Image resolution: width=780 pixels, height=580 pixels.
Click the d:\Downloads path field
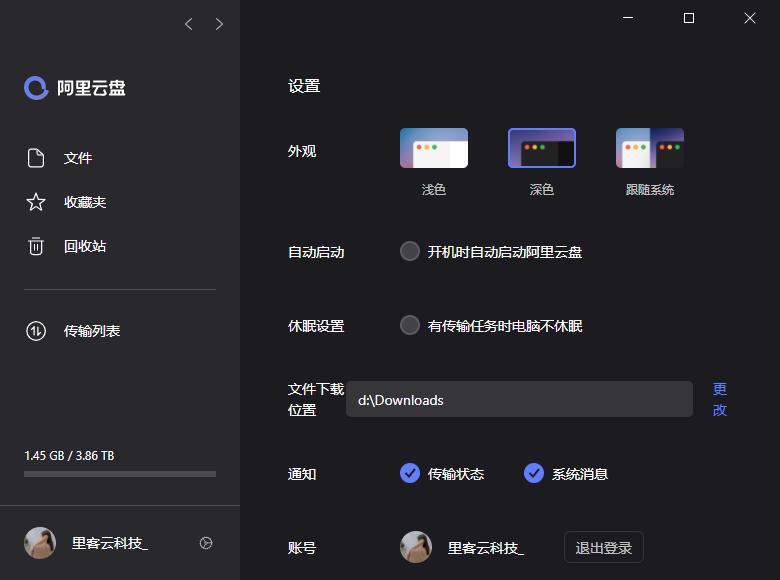[x=519, y=399]
